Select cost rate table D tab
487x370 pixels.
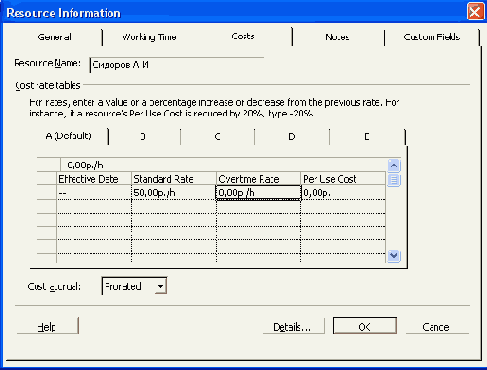[292, 136]
